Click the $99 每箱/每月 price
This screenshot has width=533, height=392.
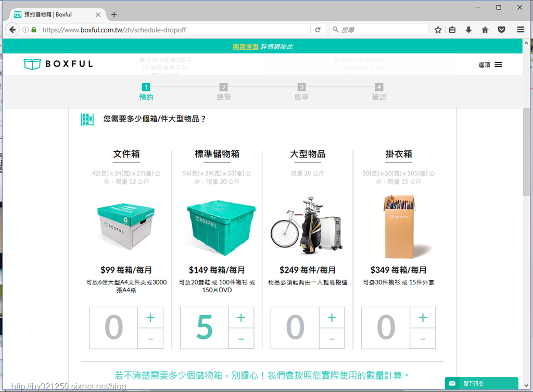[x=126, y=270]
